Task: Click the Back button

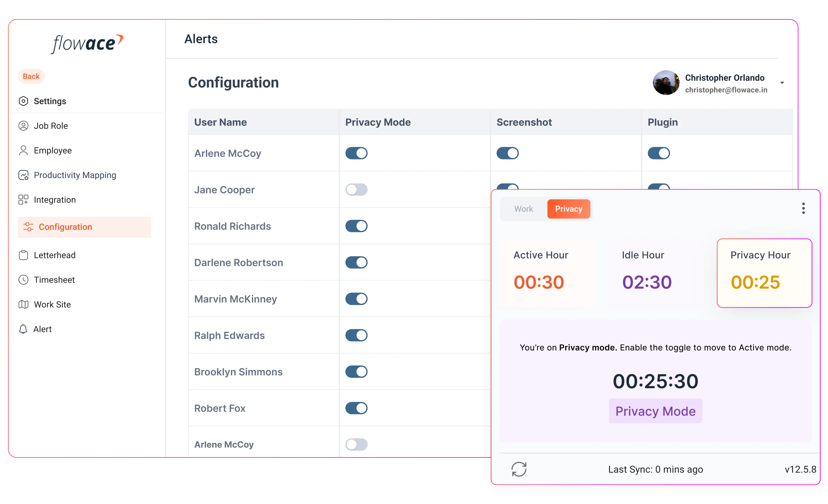Action: click(31, 76)
